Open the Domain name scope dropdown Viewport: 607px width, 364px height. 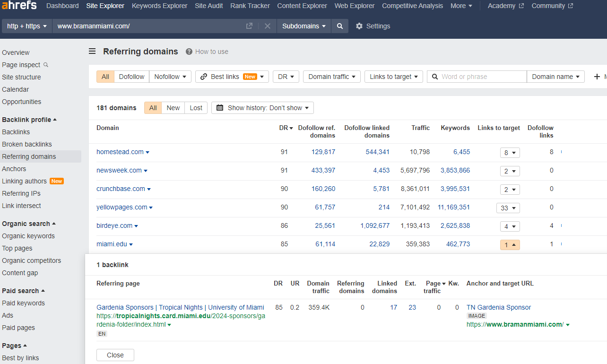(x=555, y=77)
